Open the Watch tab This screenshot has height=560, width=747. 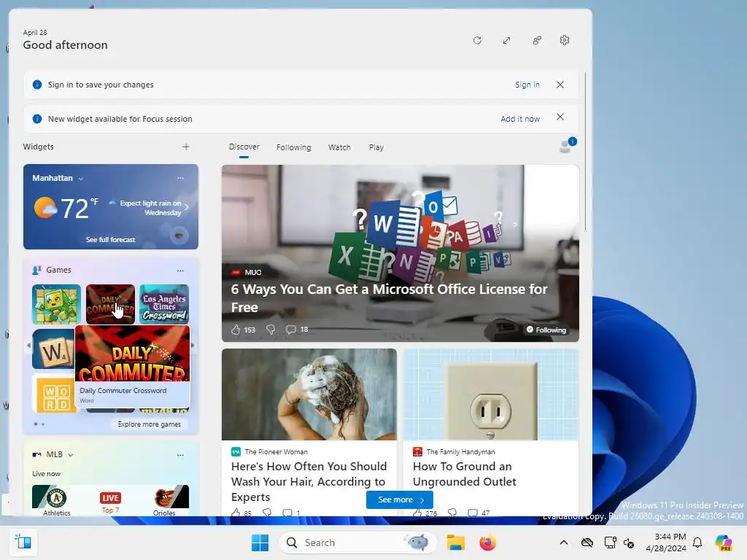point(339,147)
